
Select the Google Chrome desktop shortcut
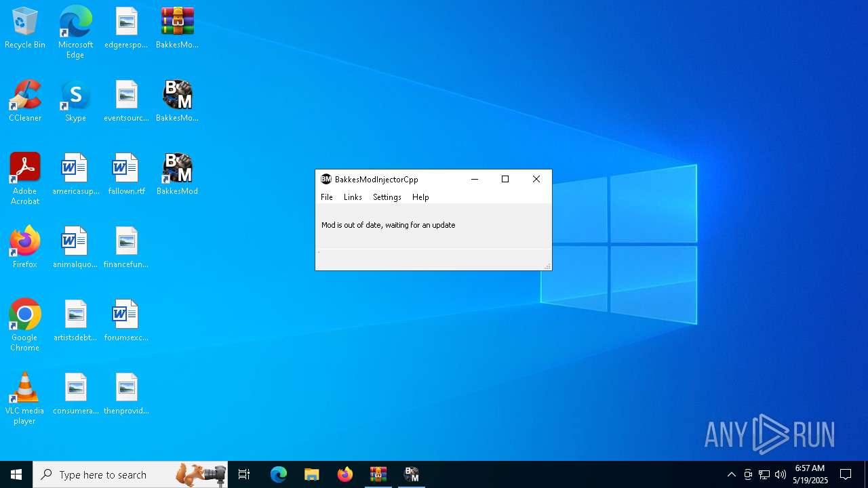(x=25, y=325)
